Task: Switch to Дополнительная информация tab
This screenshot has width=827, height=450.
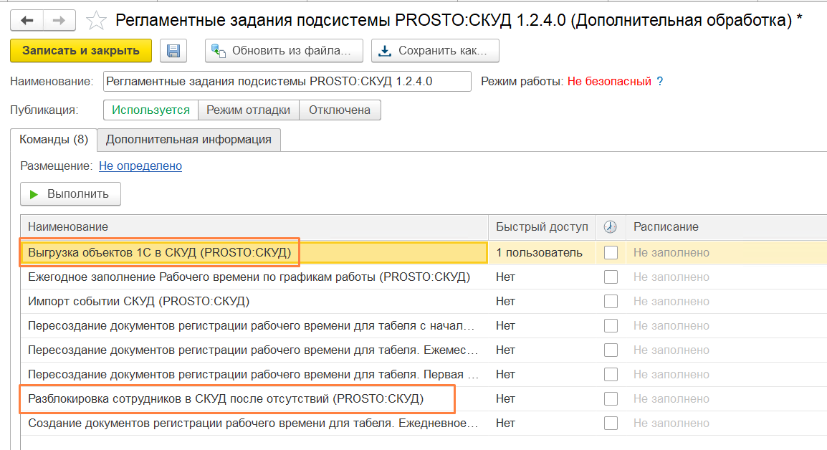Action: [188, 140]
